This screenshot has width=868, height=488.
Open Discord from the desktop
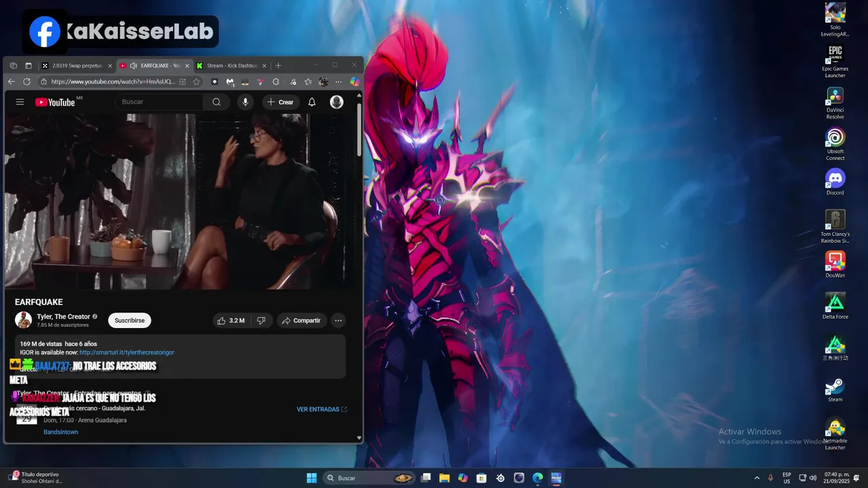(x=835, y=182)
